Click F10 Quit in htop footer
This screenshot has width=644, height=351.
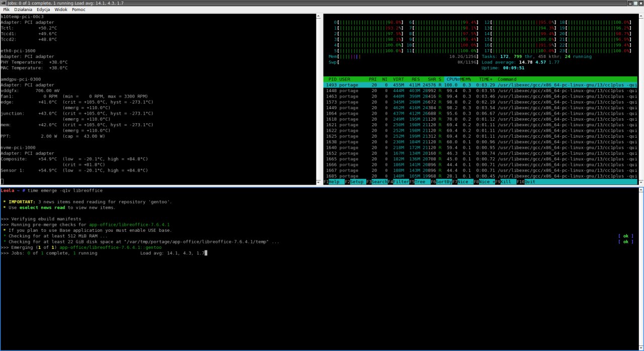point(530,182)
